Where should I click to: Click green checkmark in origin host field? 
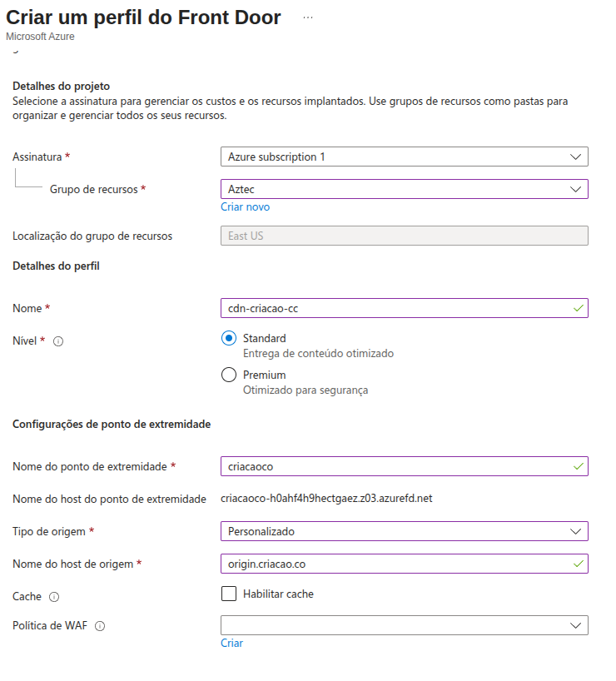[579, 564]
